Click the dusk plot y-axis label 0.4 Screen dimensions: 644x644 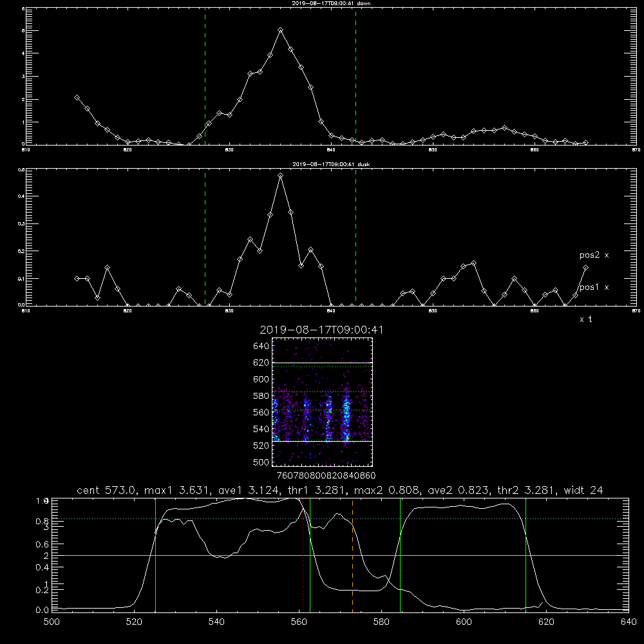click(x=21, y=196)
